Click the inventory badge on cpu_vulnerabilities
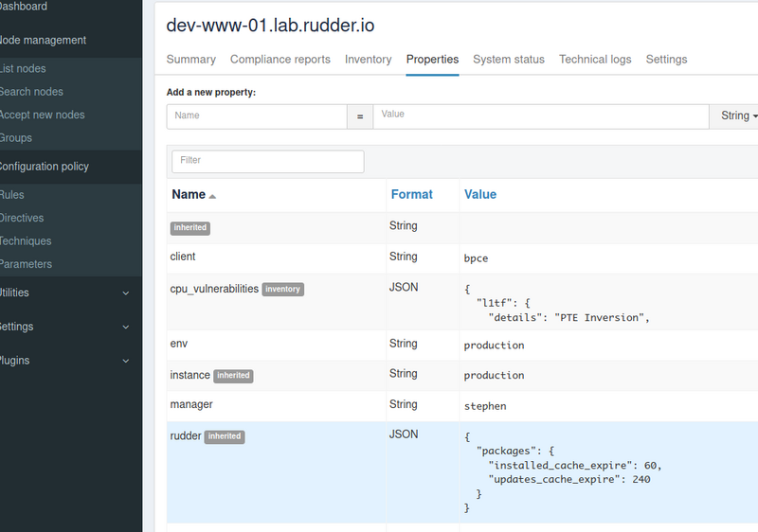 [282, 289]
